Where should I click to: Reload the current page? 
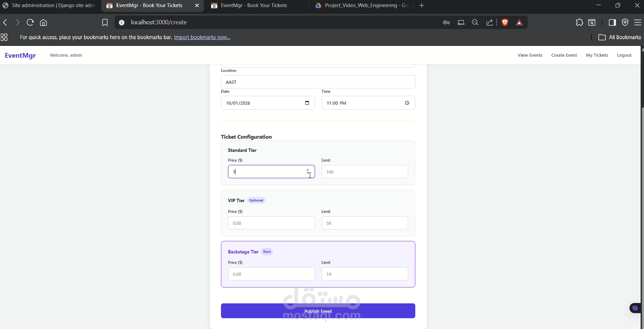click(x=30, y=23)
